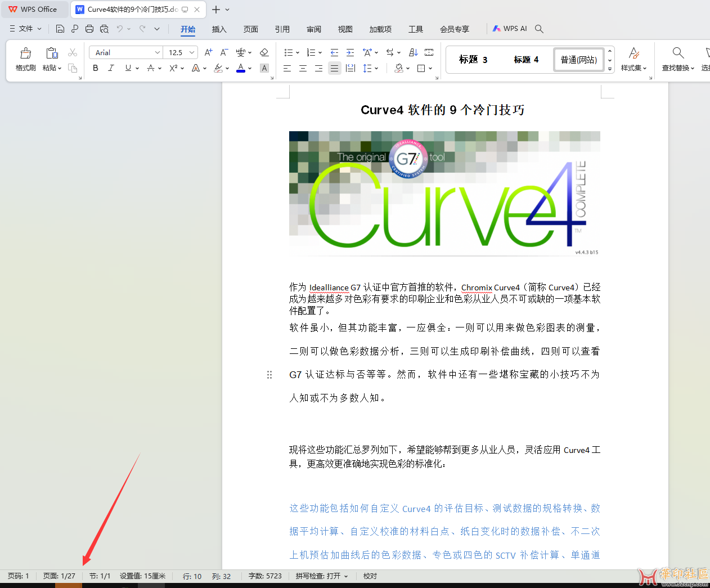Toggle Justify alignment
Image resolution: width=710 pixels, height=588 pixels.
coord(335,68)
